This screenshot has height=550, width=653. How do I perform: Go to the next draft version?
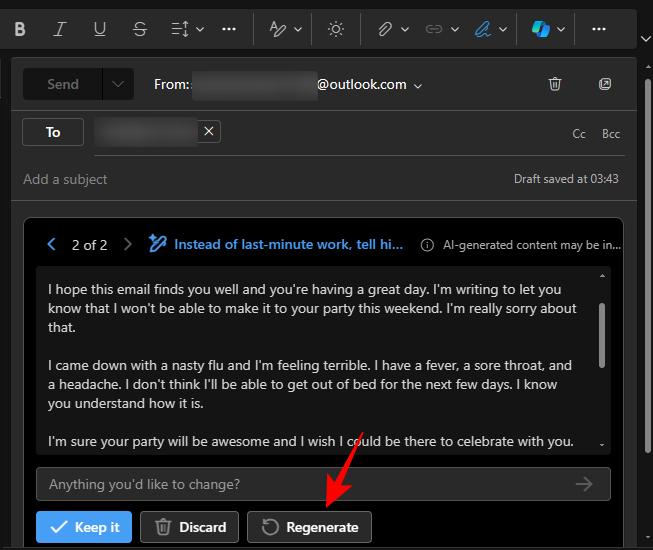pos(127,244)
